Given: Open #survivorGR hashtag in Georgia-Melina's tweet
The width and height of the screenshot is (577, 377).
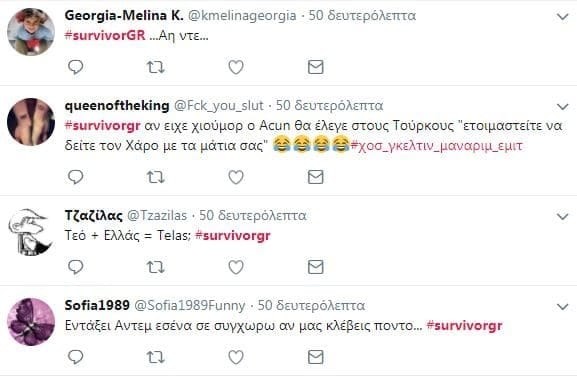Looking at the screenshot, I should pyautogui.click(x=105, y=36).
